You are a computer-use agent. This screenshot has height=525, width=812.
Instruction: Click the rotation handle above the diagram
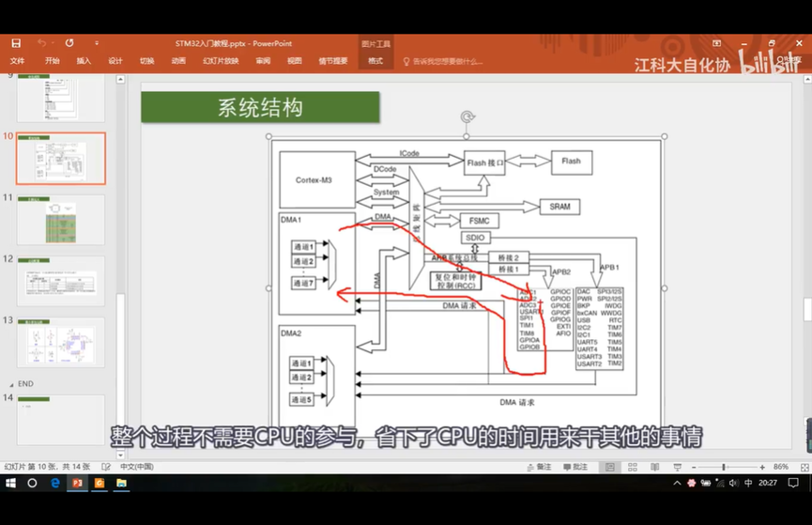(x=467, y=116)
